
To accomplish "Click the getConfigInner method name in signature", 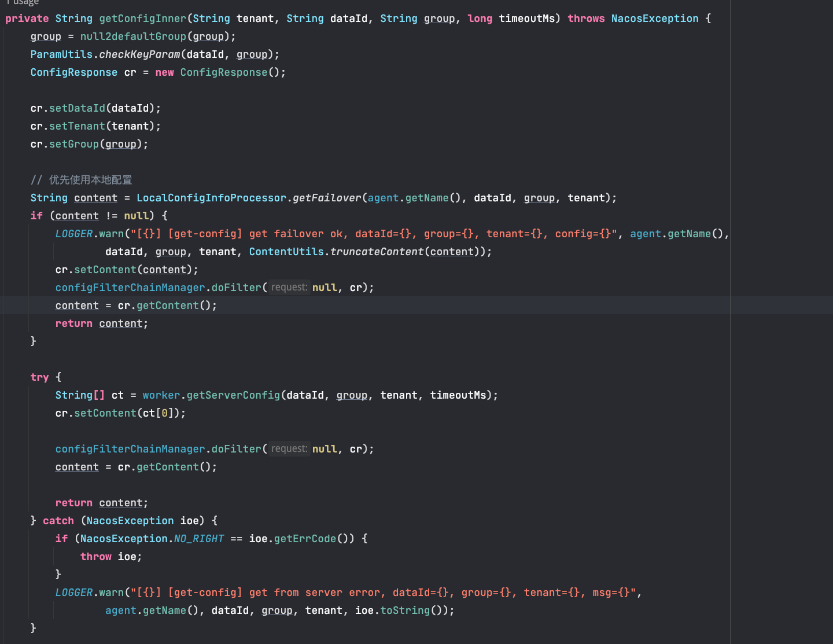I will pos(143,19).
